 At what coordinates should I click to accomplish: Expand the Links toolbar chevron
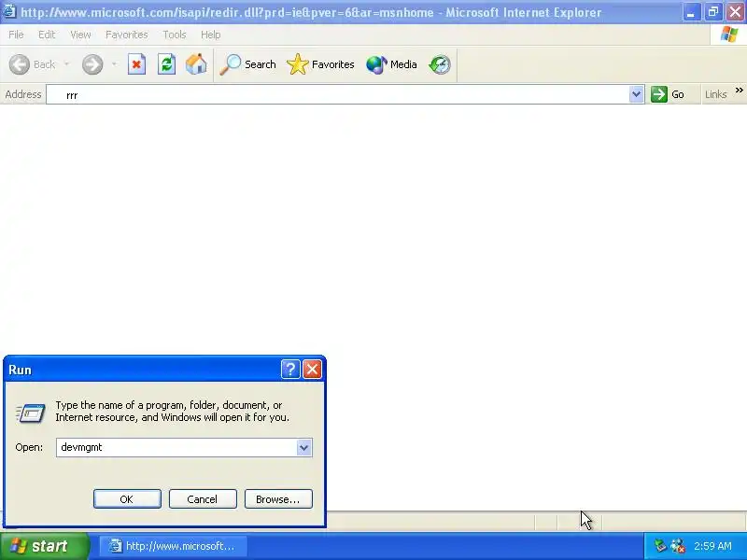[739, 91]
